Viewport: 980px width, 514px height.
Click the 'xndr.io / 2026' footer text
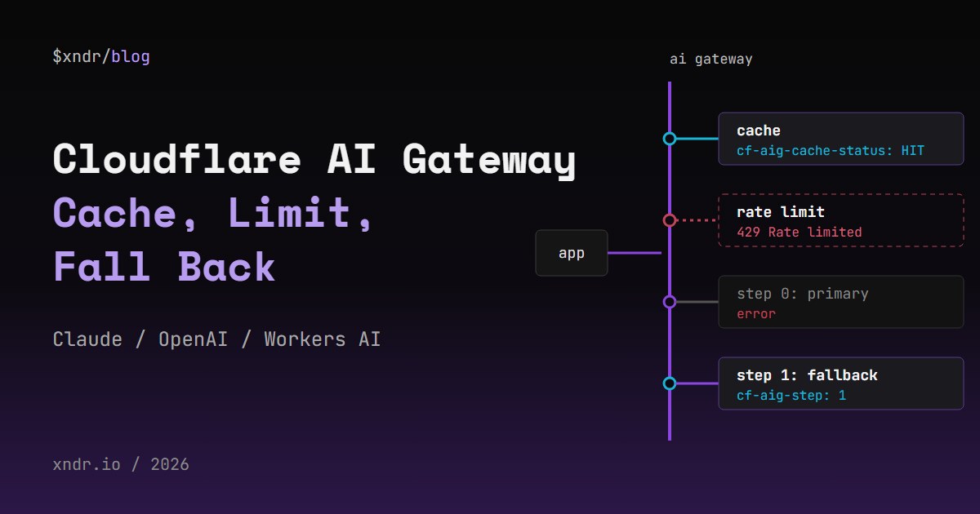pyautogui.click(x=121, y=464)
